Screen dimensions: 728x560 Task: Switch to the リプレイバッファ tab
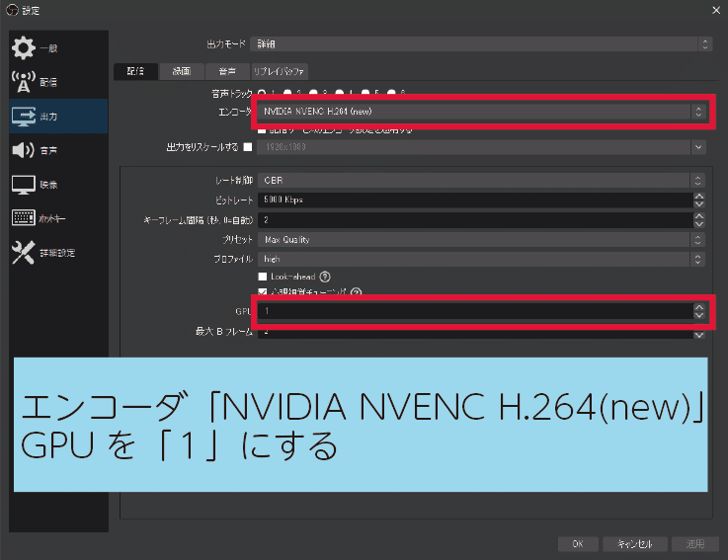(279, 71)
